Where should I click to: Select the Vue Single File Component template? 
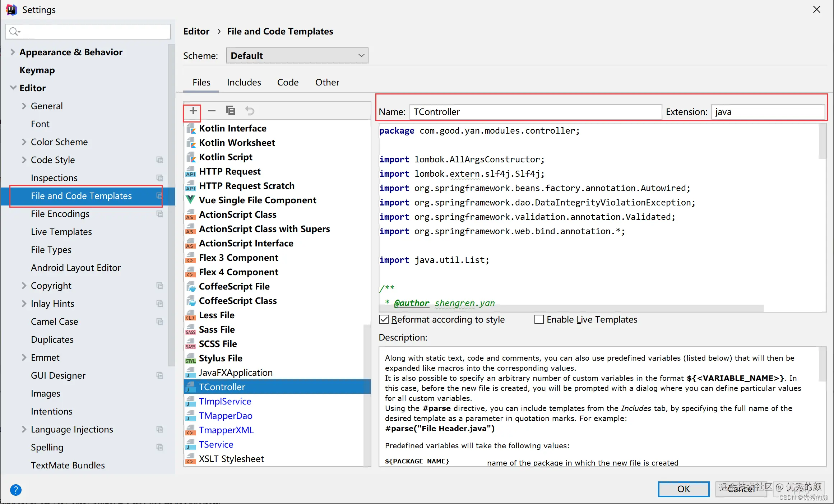tap(257, 200)
